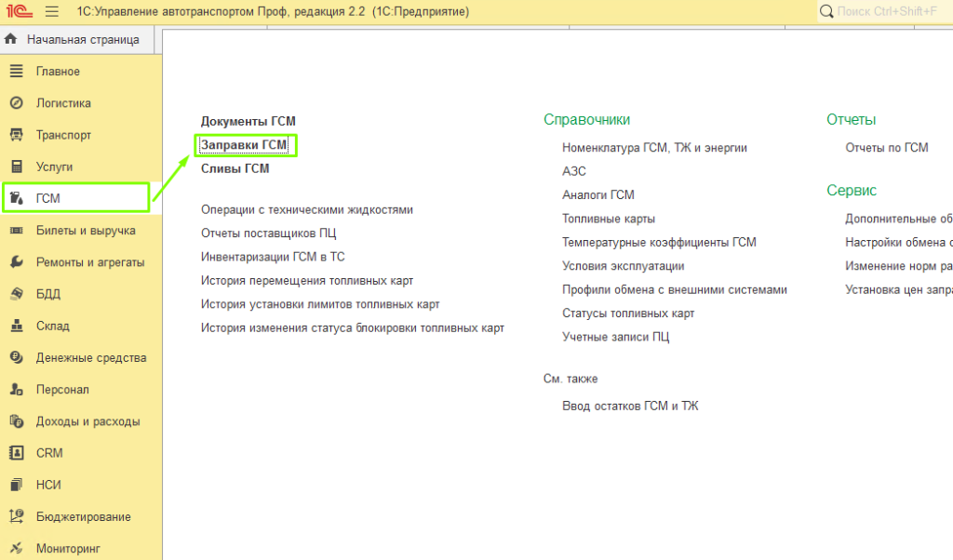Click the Услуги calculator icon
The width and height of the screenshot is (953, 560).
[x=17, y=167]
